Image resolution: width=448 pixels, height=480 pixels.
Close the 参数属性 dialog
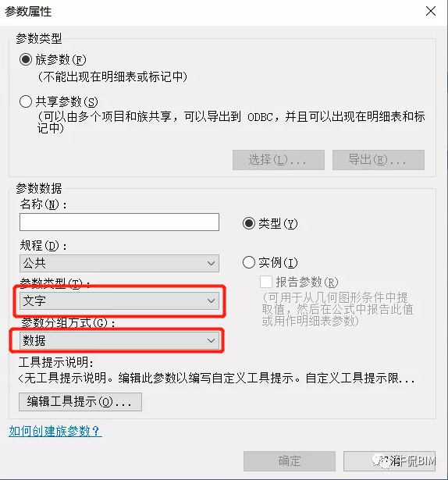point(431,12)
